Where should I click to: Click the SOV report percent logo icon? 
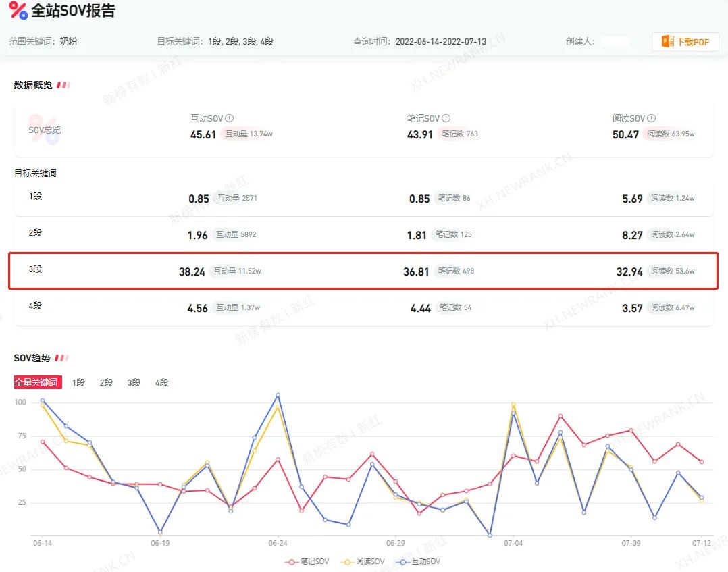18,11
